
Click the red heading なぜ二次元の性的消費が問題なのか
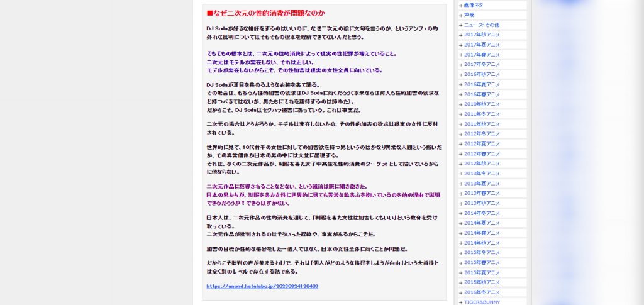(266, 13)
